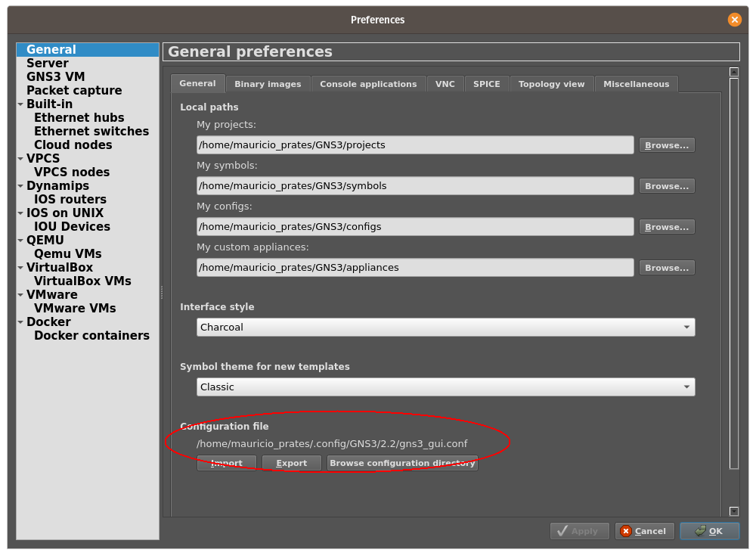Open the Console applications tab
Screen dimensions: 756x556
368,83
